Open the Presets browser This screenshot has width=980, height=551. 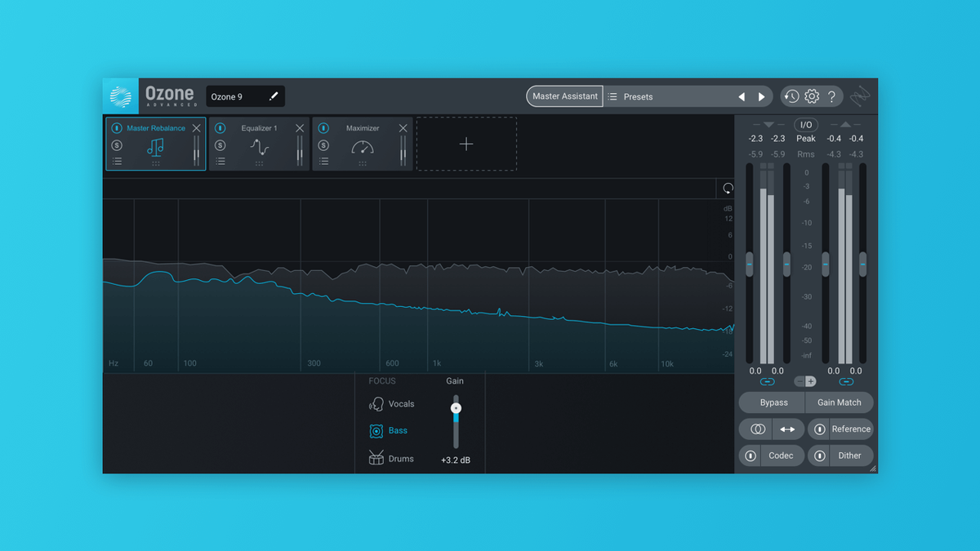637,96
